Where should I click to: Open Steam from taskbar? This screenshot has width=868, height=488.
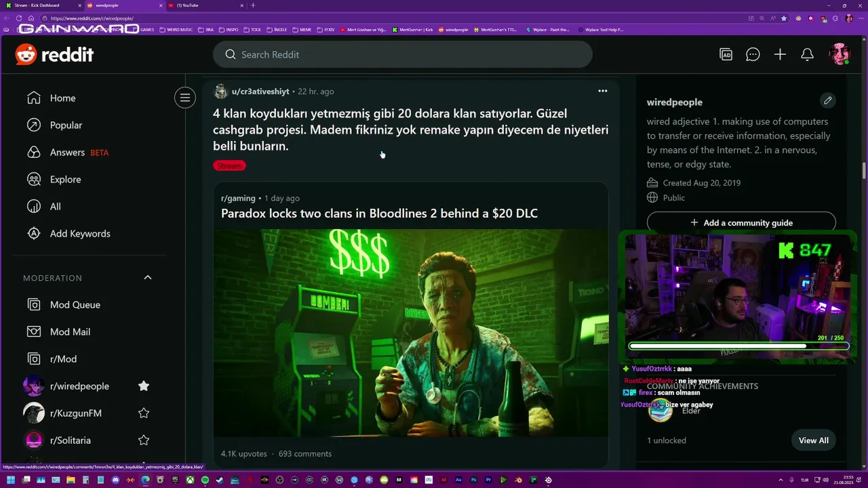(220, 480)
